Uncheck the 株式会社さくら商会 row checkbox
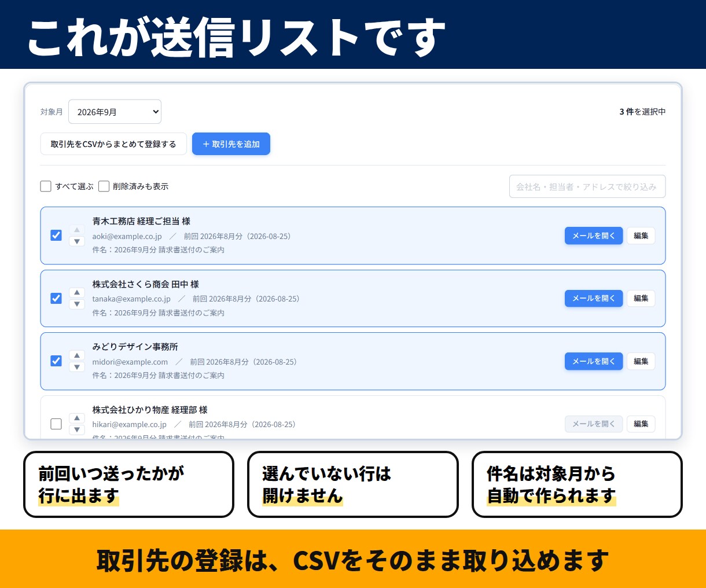 56,298
